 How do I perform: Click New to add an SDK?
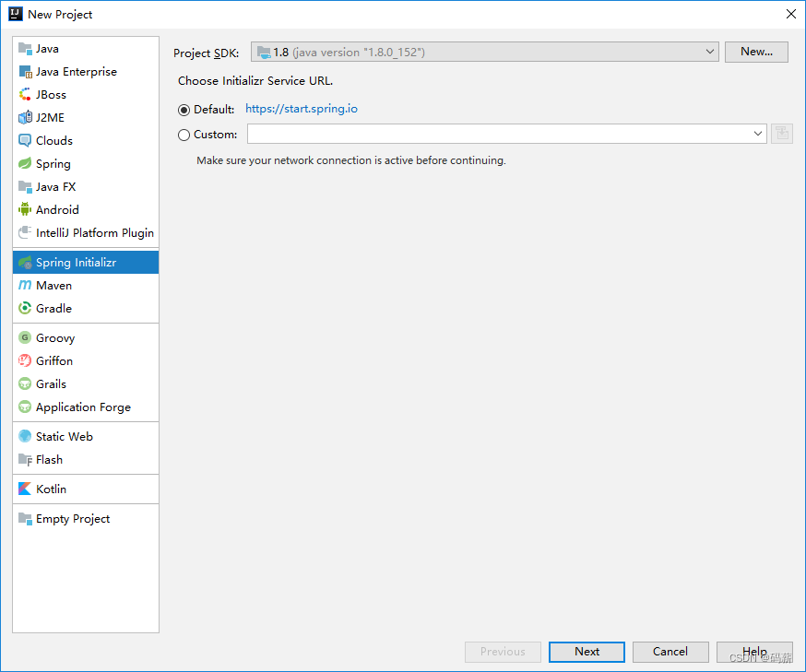pyautogui.click(x=755, y=52)
